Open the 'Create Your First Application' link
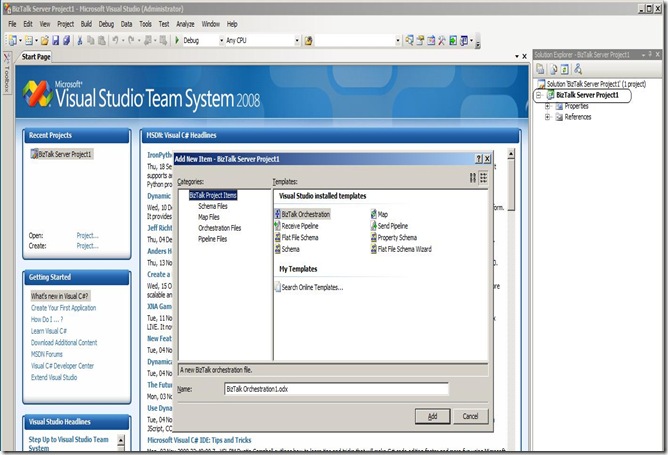 pyautogui.click(x=63, y=308)
